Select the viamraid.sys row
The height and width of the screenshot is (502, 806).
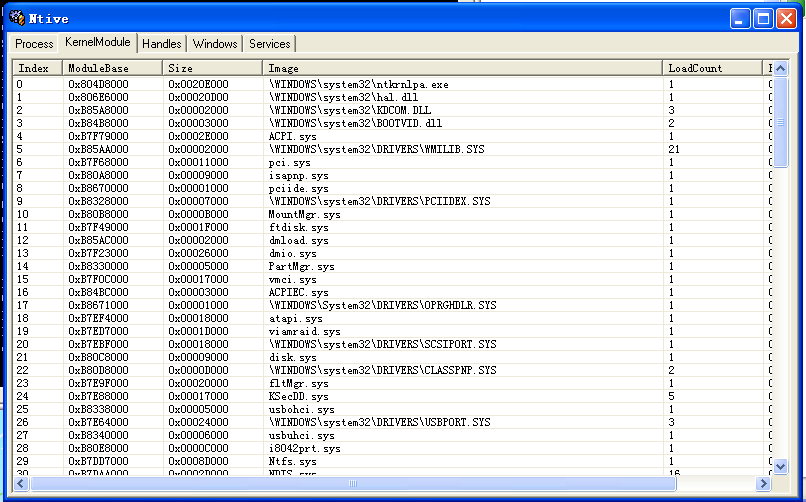coord(392,331)
